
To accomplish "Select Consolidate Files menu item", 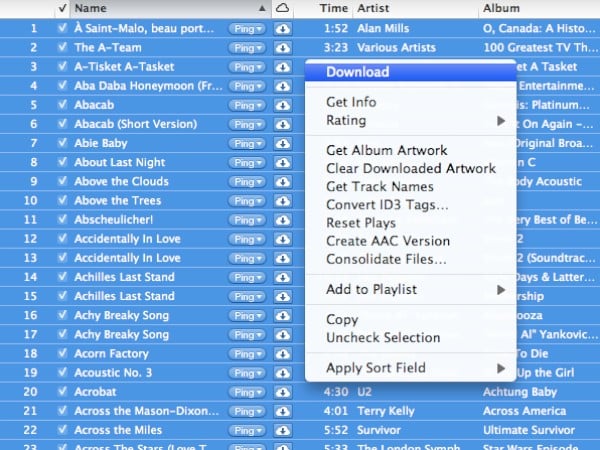I will (x=411, y=259).
